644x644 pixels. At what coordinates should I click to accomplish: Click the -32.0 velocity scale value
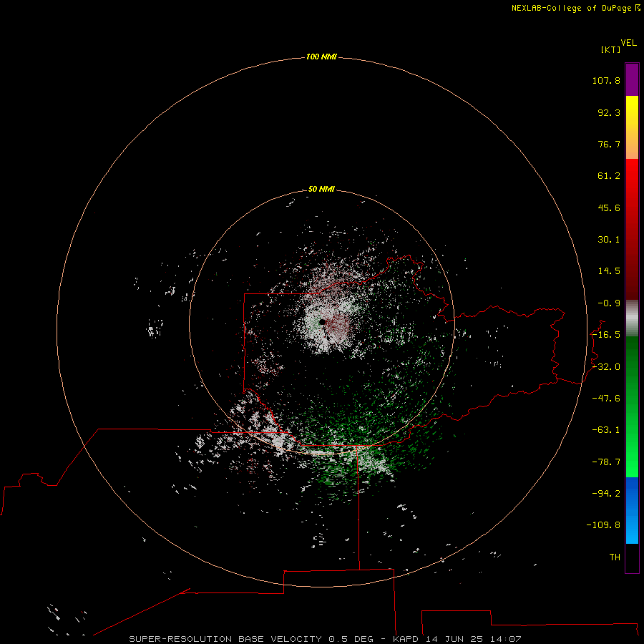[x=606, y=367]
